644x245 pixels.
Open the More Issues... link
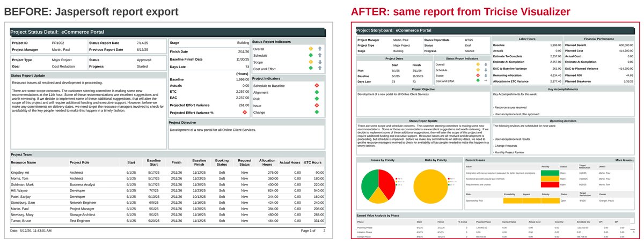pyautogui.click(x=625, y=160)
